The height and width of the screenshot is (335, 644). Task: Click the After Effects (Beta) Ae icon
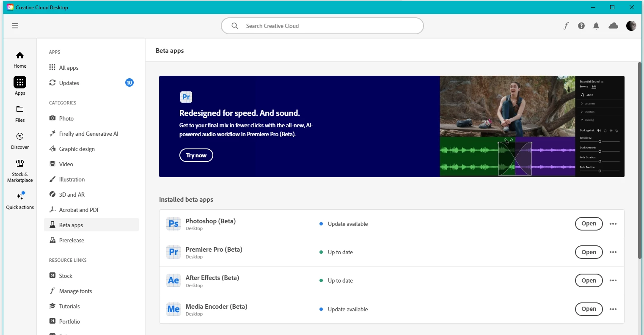pyautogui.click(x=173, y=280)
